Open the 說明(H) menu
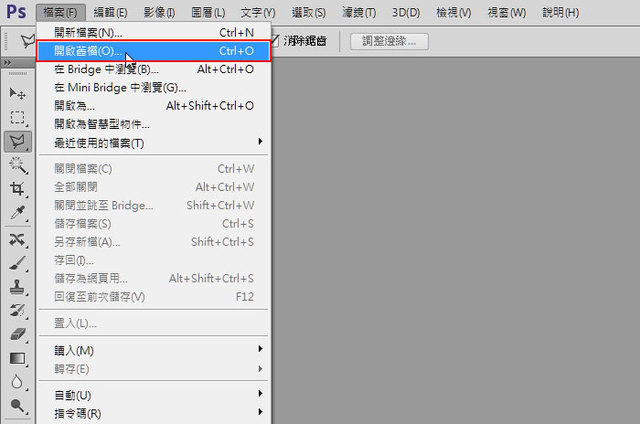 (x=560, y=13)
